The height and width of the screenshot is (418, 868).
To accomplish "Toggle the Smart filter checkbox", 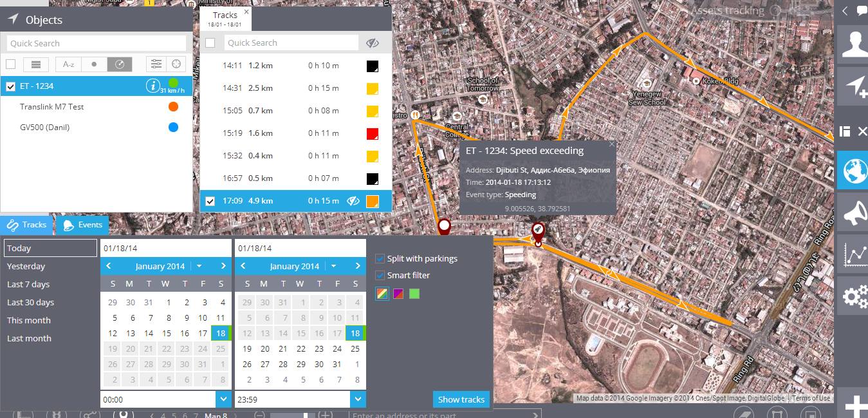I will pos(380,275).
